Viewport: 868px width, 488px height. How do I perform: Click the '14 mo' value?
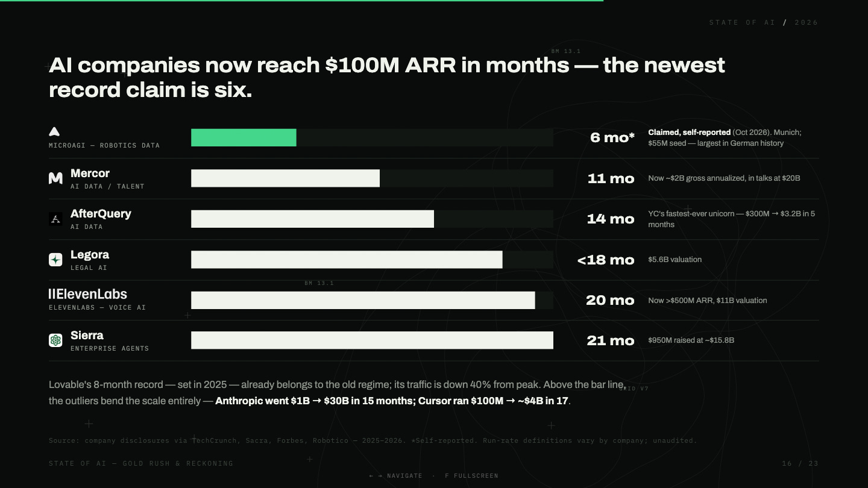pos(611,219)
